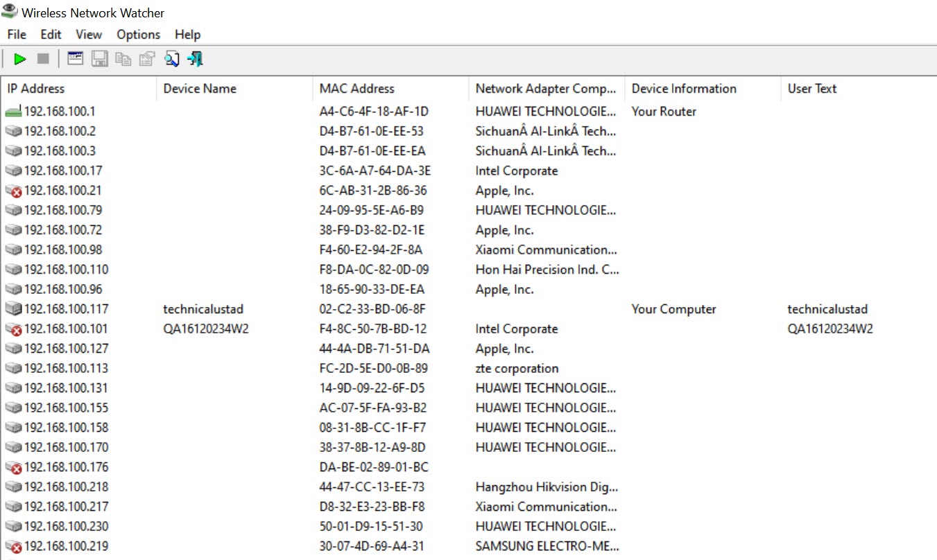
Task: Select IP address 192.168.100.155
Action: (x=66, y=408)
